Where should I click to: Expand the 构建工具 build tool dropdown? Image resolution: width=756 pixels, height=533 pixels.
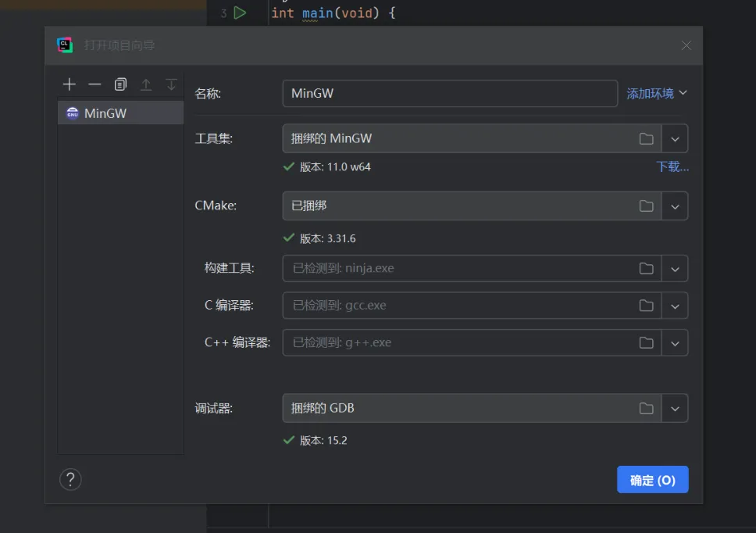(675, 269)
